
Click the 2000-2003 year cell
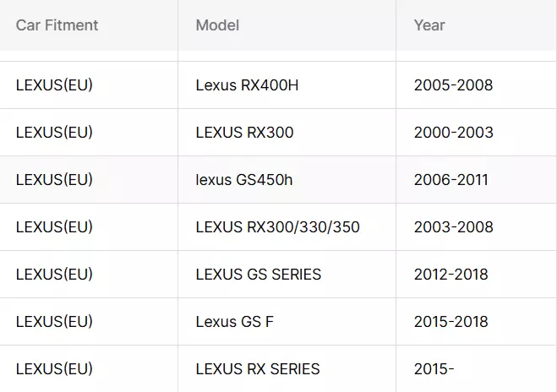453,133
